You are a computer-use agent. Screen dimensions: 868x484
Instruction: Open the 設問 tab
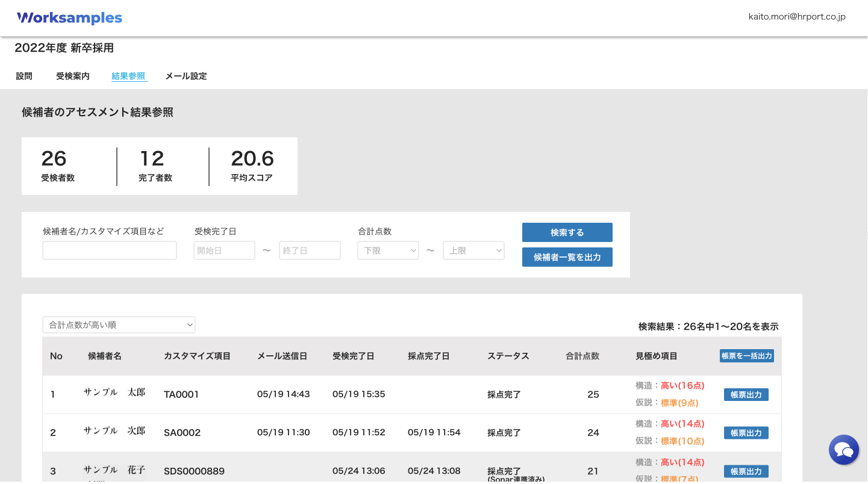(24, 76)
